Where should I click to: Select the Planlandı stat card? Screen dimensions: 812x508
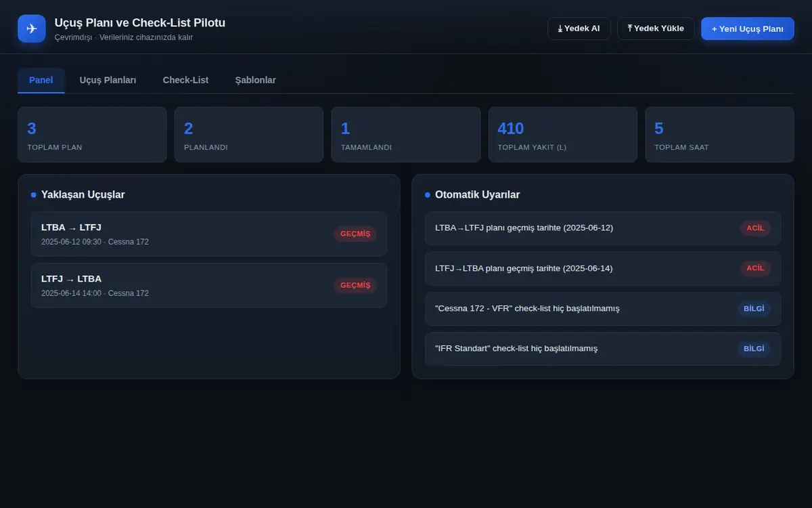249,134
